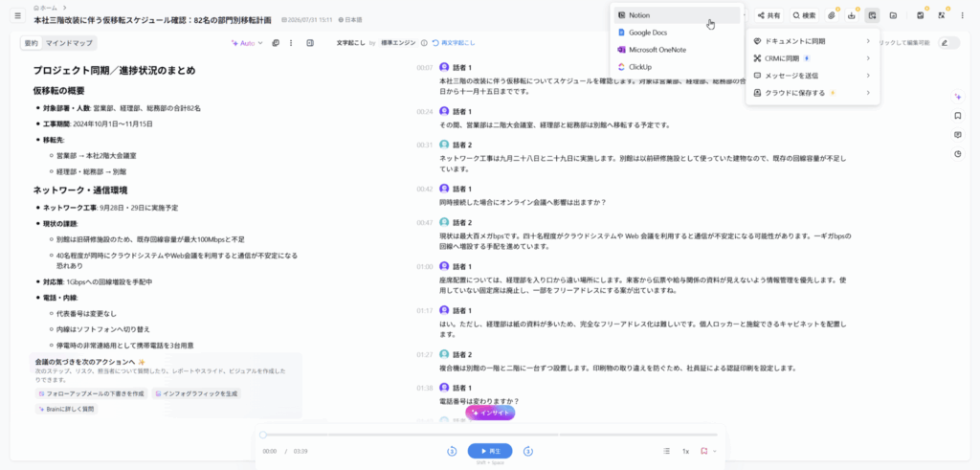The height and width of the screenshot is (470, 980).
Task: Click the template icon next to the translate icon
Action: [920, 15]
